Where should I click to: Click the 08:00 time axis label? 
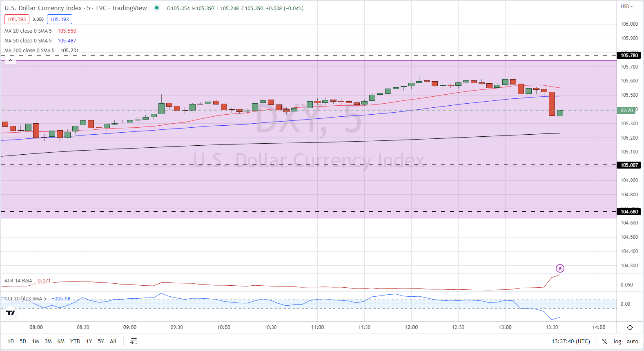pos(36,327)
